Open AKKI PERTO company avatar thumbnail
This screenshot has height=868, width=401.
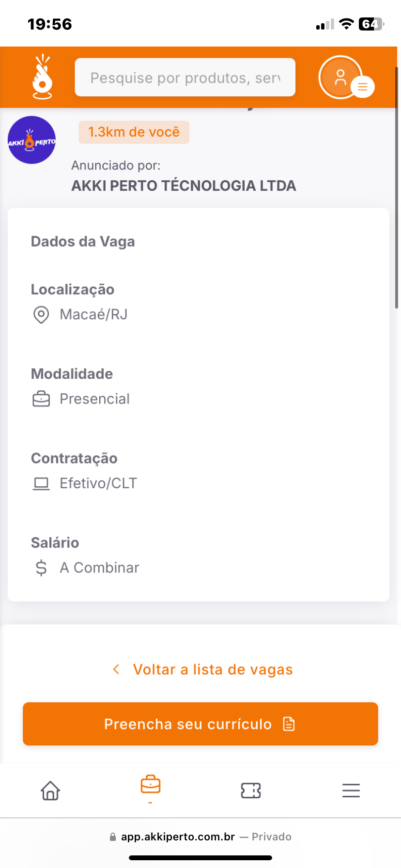(x=32, y=140)
